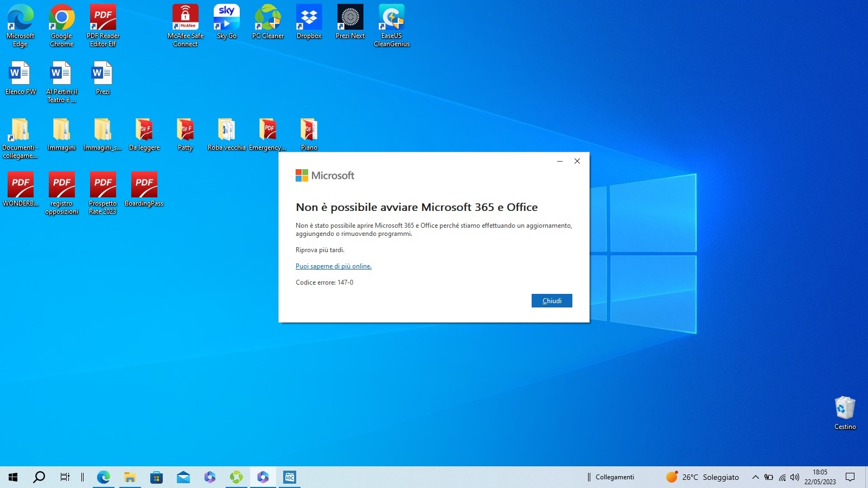The width and height of the screenshot is (868, 488).
Task: Click the Chiudi button in the dialog
Action: pos(552,301)
